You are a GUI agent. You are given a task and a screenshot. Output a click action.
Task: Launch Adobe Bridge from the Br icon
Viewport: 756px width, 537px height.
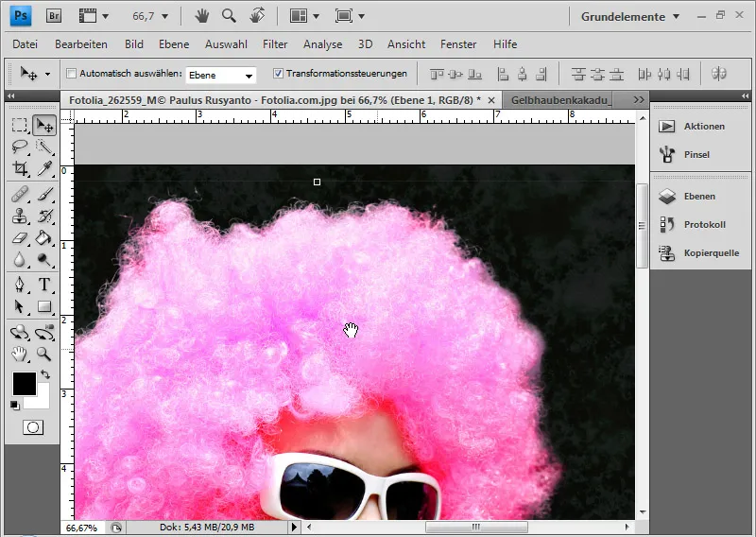(x=53, y=16)
